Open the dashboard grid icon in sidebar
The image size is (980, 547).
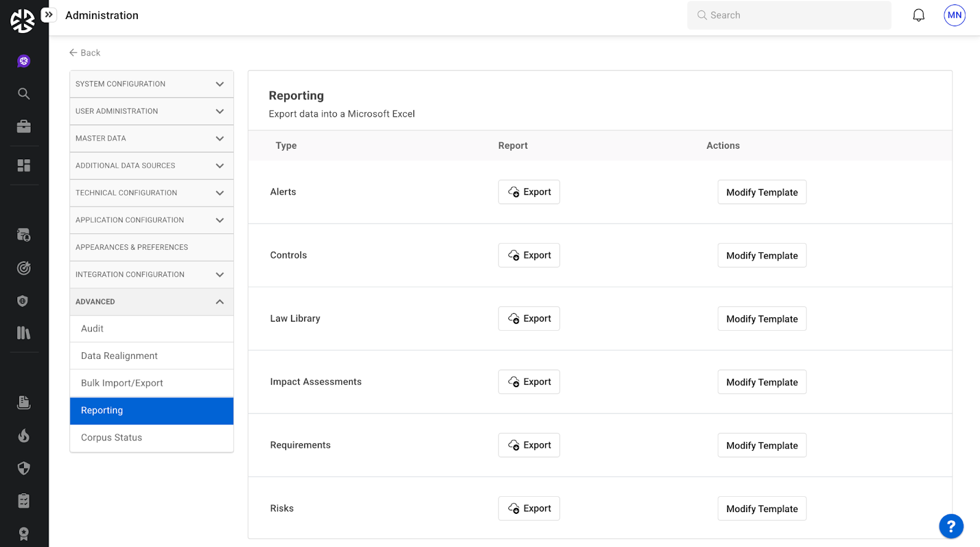pyautogui.click(x=24, y=165)
